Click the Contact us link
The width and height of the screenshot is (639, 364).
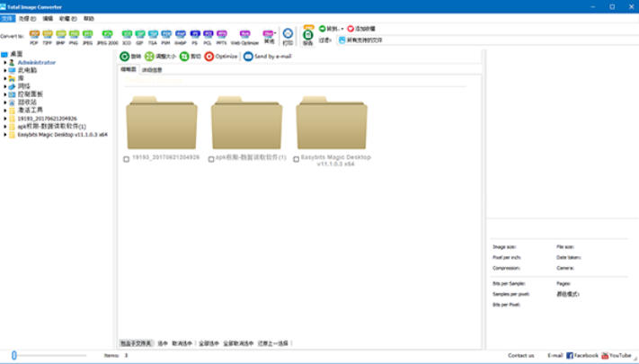(x=521, y=356)
